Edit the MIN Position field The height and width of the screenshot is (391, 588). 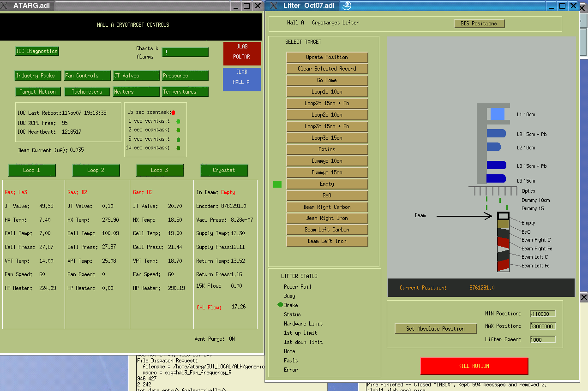coord(543,314)
